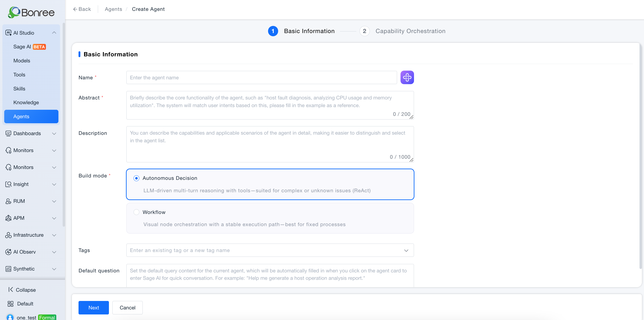Open Models in sidebar
This screenshot has height=320, width=644.
pyautogui.click(x=31, y=61)
